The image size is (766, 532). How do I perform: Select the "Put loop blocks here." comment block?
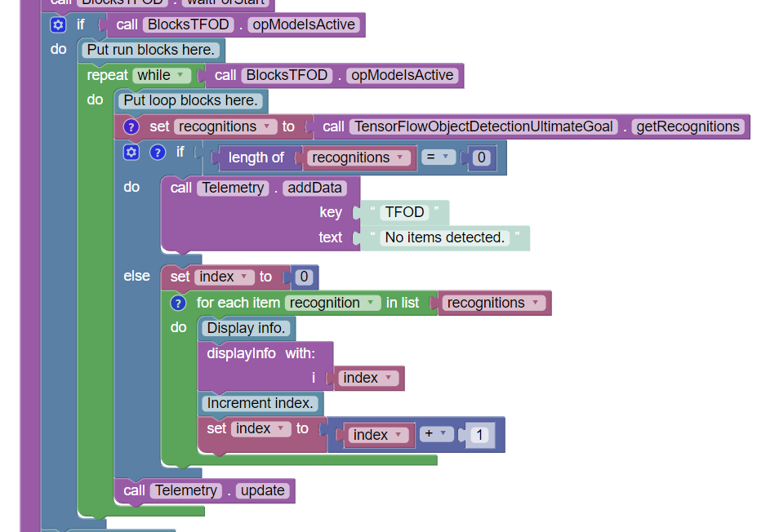(191, 101)
